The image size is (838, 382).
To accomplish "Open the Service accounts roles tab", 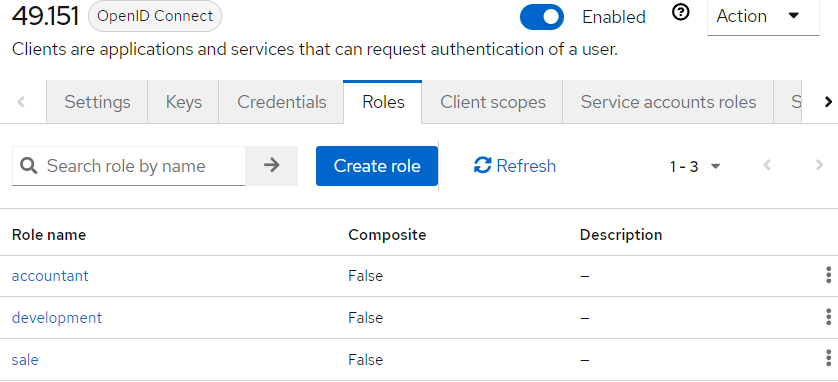I will (x=668, y=102).
